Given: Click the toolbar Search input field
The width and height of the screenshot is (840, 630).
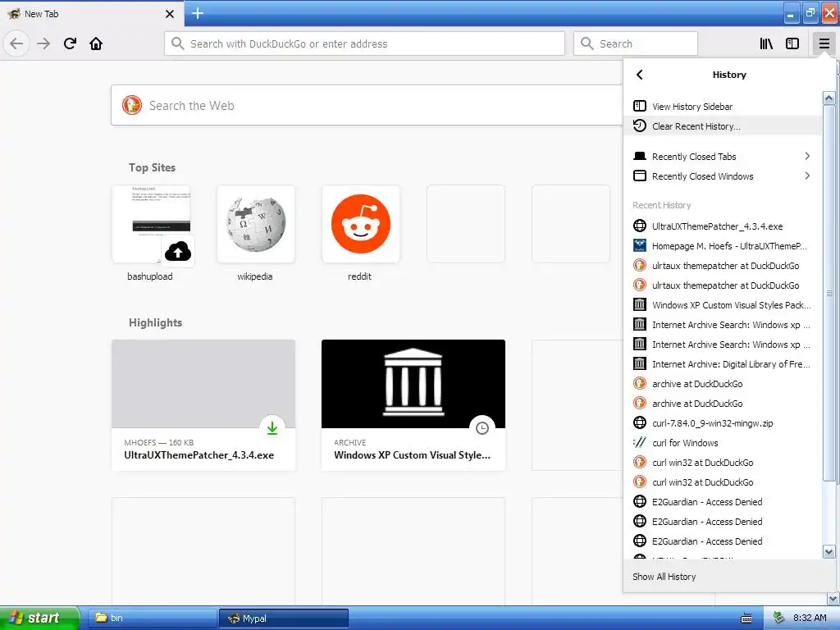Looking at the screenshot, I should 636,43.
